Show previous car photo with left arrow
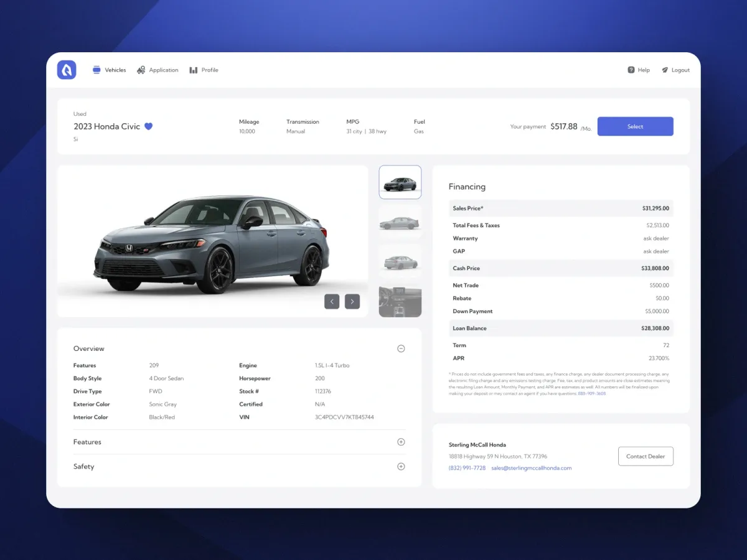The image size is (747, 560). click(x=332, y=301)
